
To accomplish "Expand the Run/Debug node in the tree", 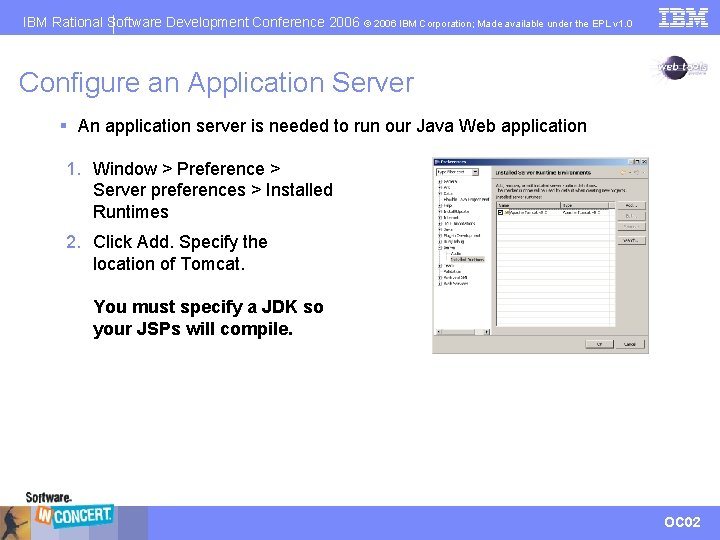I will 440,242.
